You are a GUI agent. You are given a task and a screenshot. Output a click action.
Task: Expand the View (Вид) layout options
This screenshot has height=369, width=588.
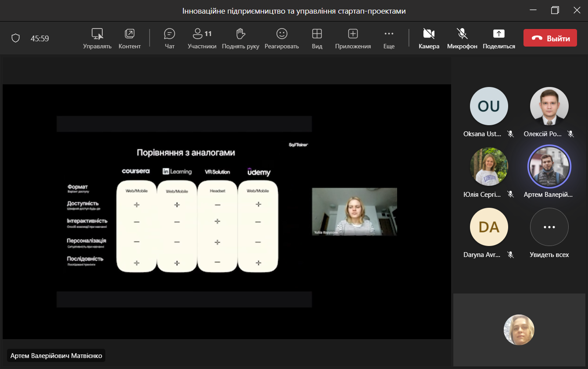click(x=317, y=38)
